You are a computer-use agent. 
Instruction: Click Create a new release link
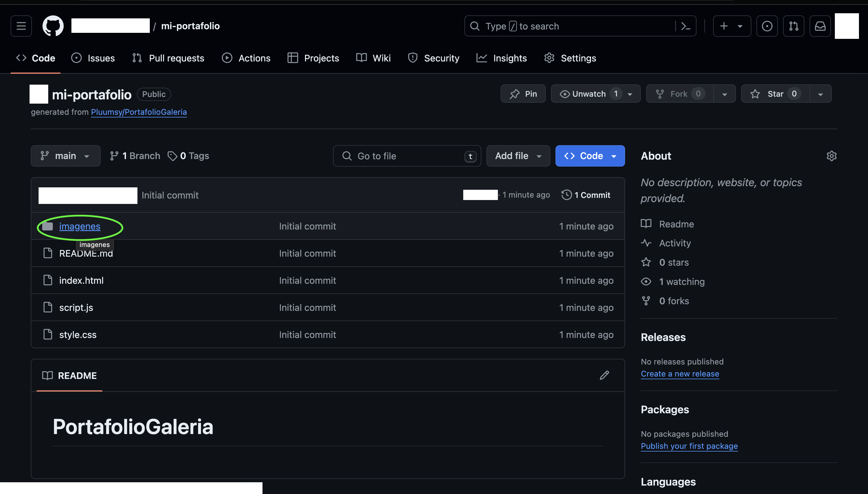coord(680,374)
